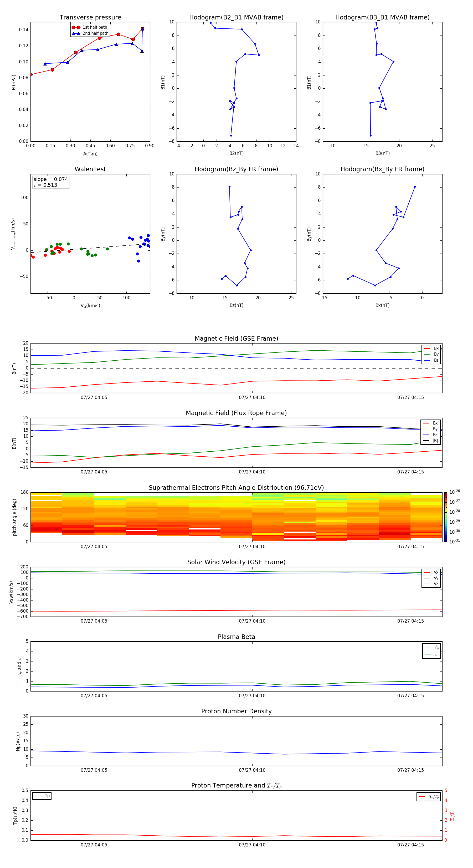Click the 'B3(nT)' x-axis label
The width and height of the screenshot is (473, 868).
pyautogui.click(x=382, y=153)
